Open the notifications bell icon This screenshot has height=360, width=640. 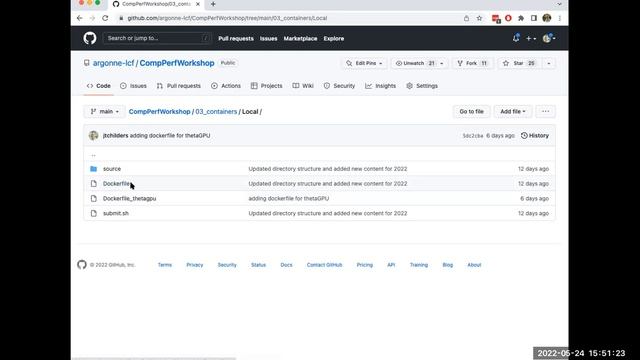click(516, 38)
